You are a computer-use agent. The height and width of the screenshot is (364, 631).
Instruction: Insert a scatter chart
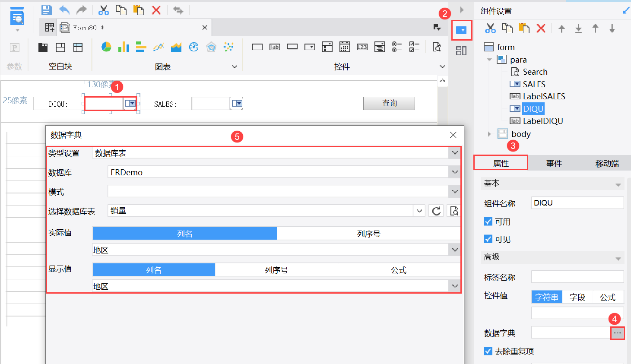[x=228, y=47]
